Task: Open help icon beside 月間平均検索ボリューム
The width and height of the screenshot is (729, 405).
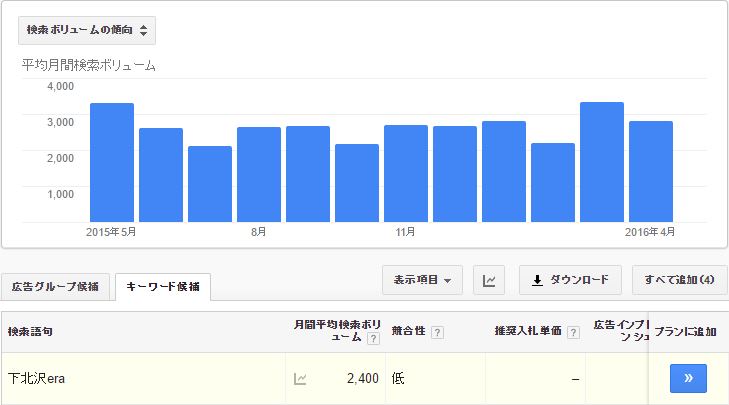Action: (373, 339)
